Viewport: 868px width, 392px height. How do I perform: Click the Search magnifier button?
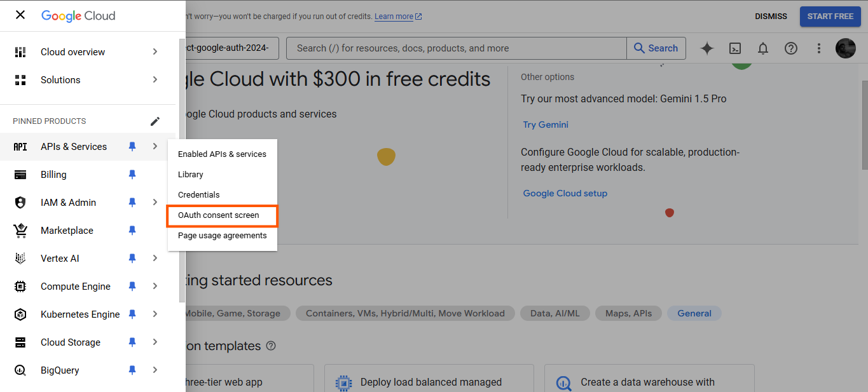click(656, 48)
